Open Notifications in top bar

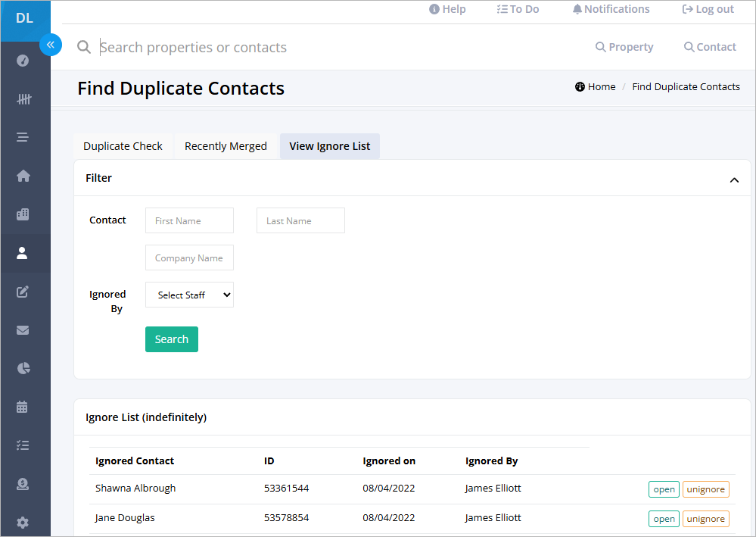pos(611,9)
